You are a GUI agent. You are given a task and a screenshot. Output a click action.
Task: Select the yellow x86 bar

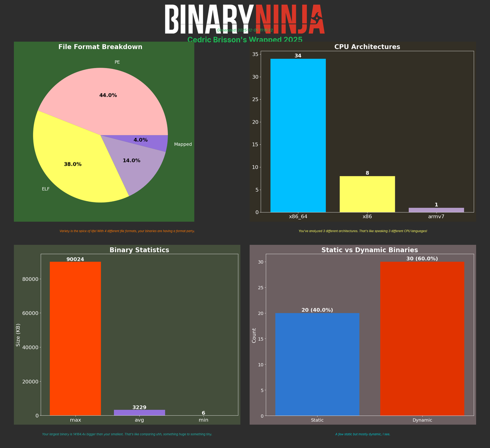[367, 194]
